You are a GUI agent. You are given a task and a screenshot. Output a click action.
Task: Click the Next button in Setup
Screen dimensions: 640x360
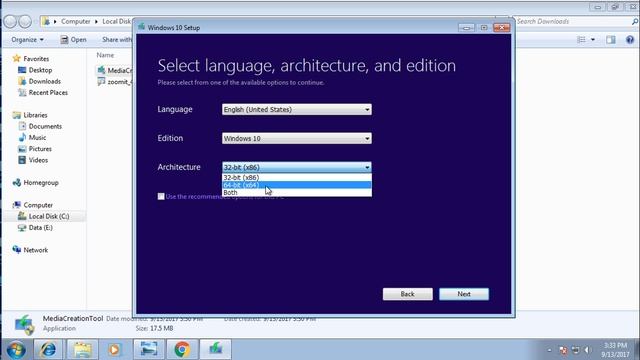point(464,294)
